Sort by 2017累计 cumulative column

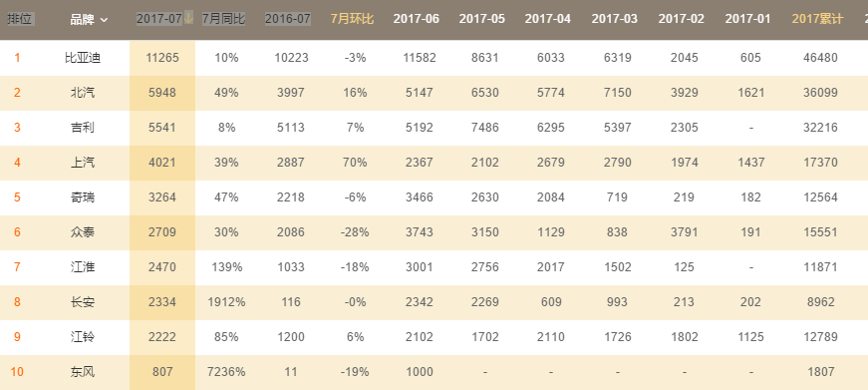pos(817,19)
